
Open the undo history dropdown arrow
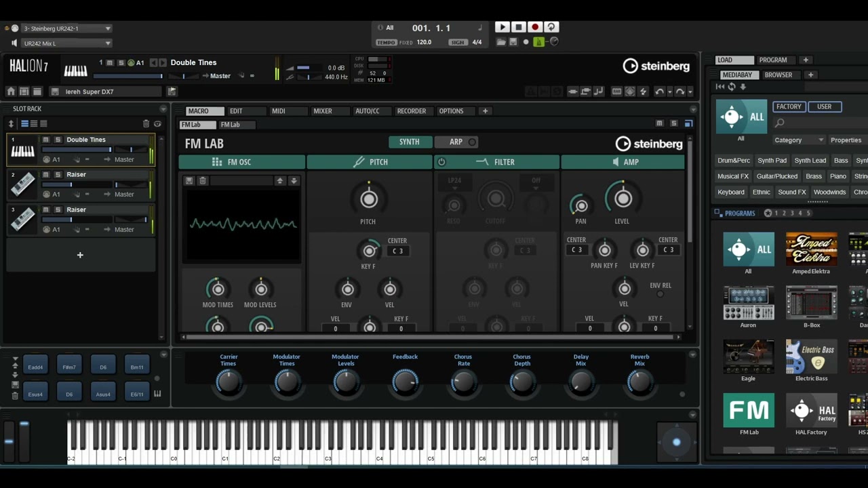click(669, 91)
